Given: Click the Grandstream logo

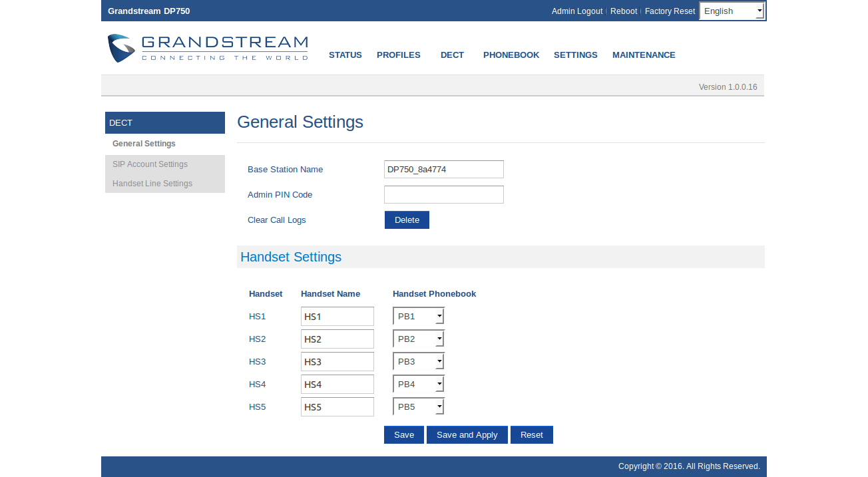Looking at the screenshot, I should tap(208, 49).
